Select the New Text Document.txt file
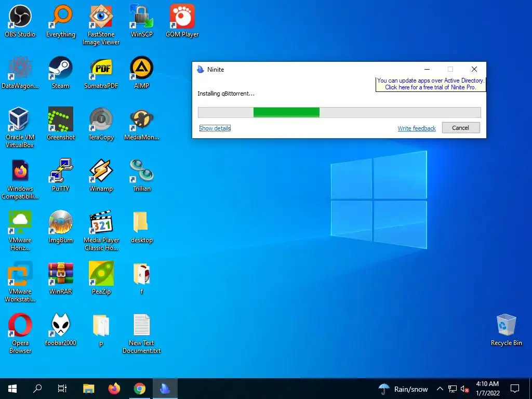 pos(142,333)
